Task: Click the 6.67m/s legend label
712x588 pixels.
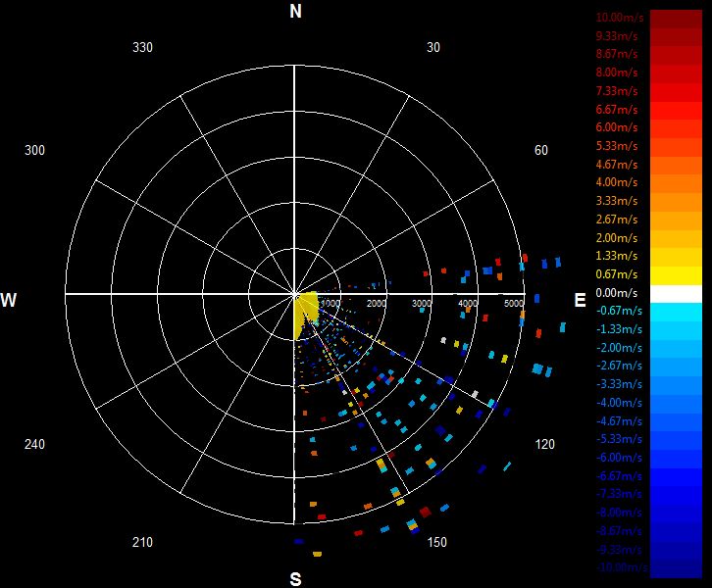Action: click(617, 110)
